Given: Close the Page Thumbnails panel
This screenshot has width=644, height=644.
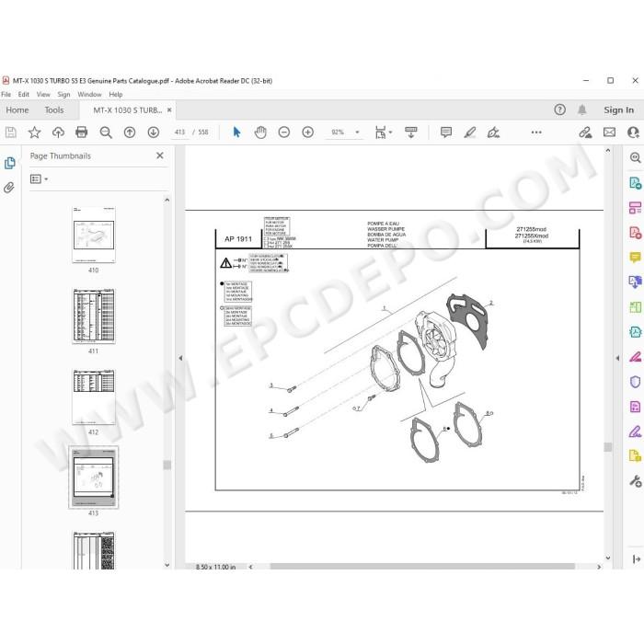Looking at the screenshot, I should tap(160, 155).
